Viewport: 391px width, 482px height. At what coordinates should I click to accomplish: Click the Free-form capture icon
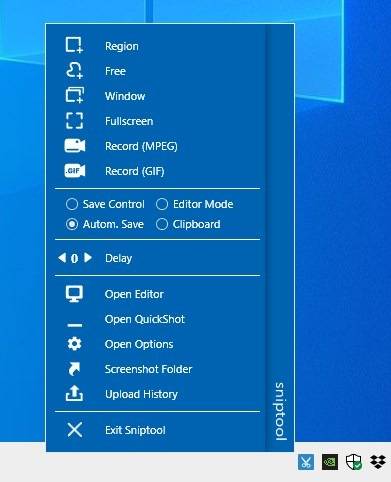74,70
